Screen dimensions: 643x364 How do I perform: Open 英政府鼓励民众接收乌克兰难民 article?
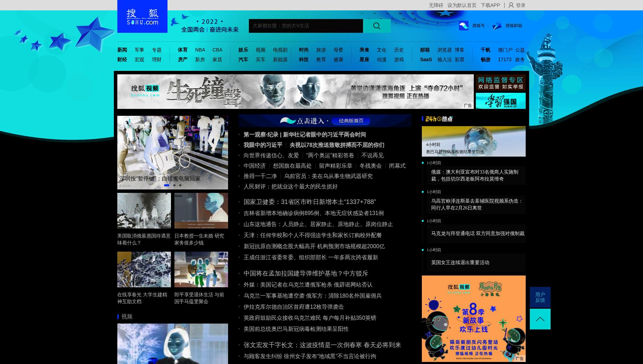[x=310, y=318]
